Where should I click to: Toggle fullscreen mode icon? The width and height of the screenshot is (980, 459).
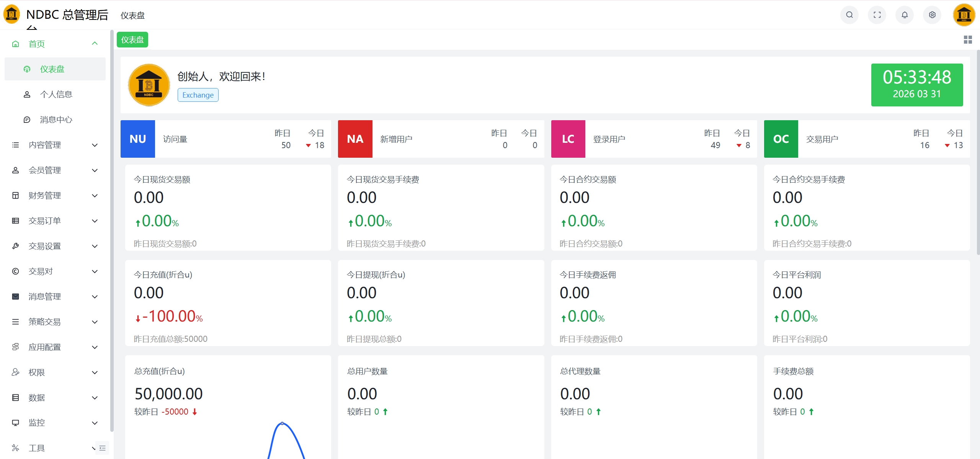tap(877, 15)
